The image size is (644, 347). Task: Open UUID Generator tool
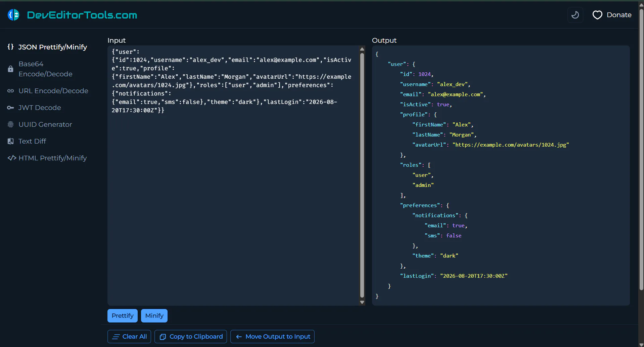pos(45,124)
